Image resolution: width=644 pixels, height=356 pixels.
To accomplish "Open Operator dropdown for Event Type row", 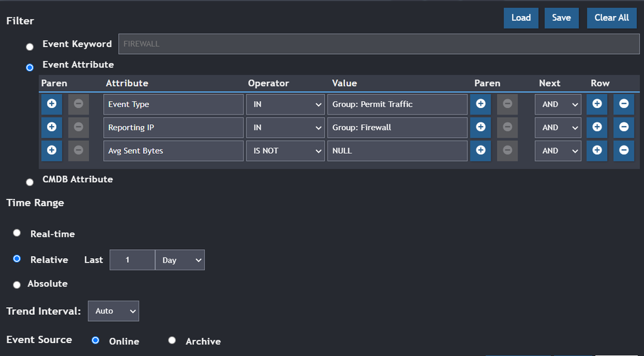I will (284, 104).
